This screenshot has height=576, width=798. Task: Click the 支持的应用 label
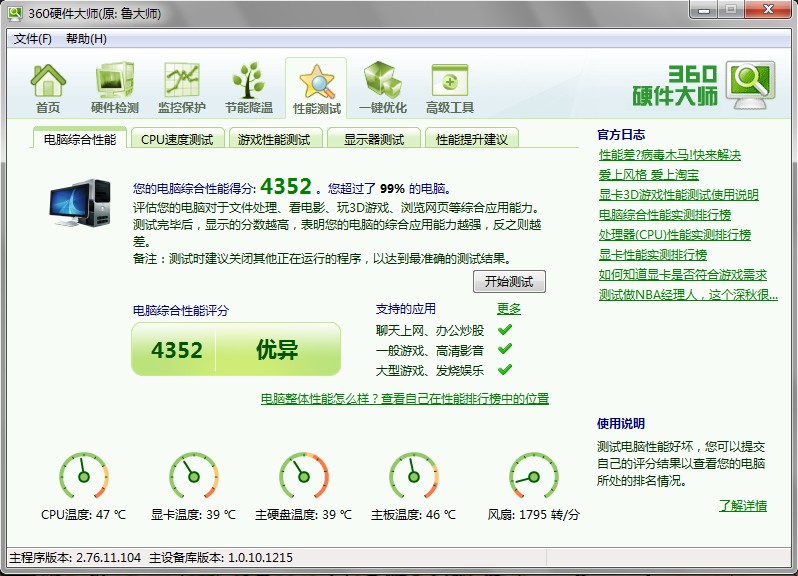click(406, 309)
